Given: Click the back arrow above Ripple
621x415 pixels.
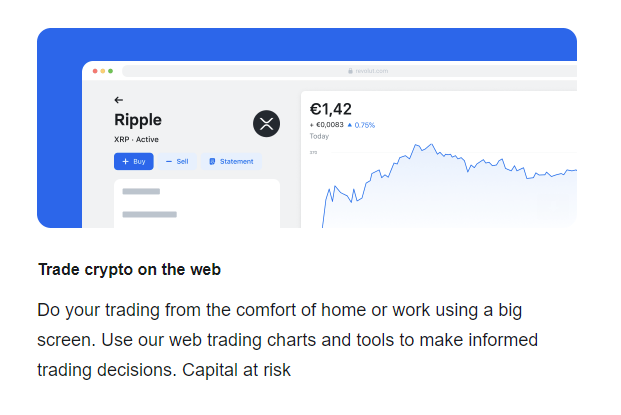Looking at the screenshot, I should [x=118, y=100].
